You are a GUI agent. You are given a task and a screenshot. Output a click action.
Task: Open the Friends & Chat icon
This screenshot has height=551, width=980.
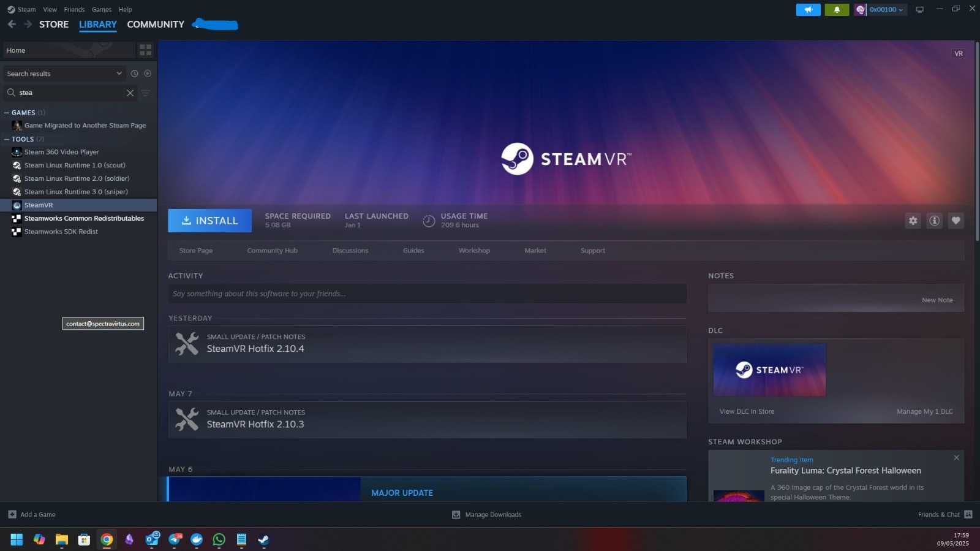pyautogui.click(x=968, y=515)
